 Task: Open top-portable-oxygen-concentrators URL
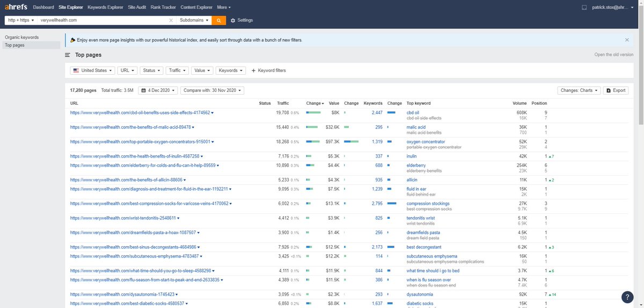coord(140,141)
